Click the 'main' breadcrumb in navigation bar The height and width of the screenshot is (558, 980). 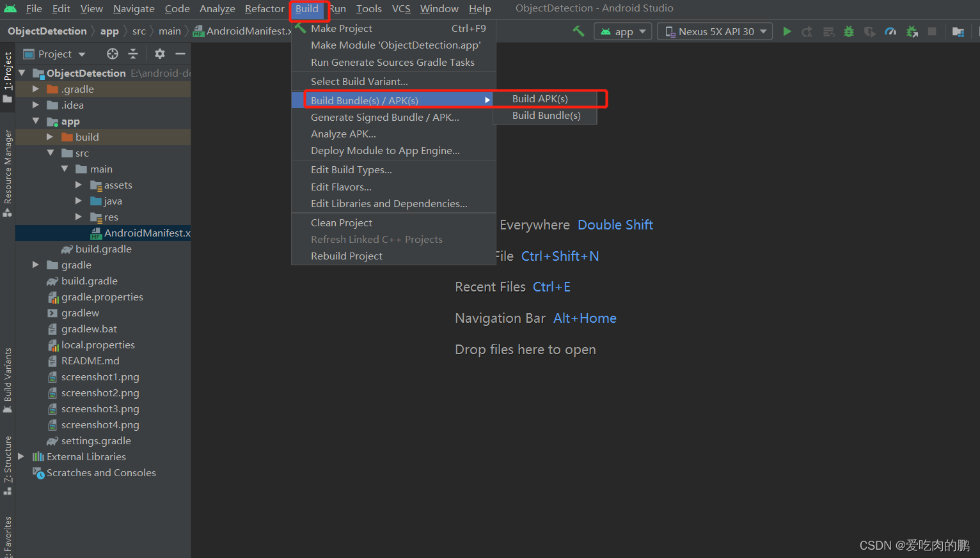point(170,31)
